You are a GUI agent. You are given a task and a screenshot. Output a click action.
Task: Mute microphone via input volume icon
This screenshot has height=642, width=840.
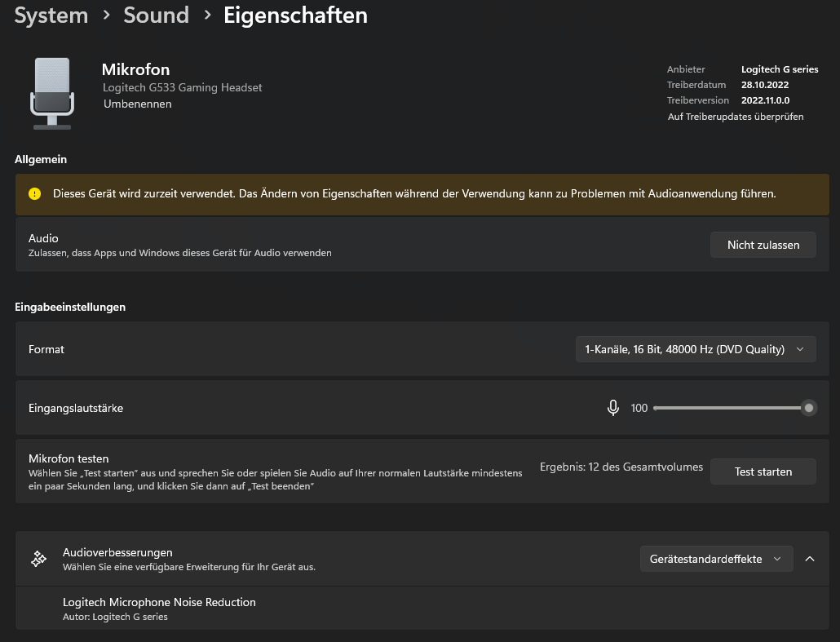tap(612, 408)
